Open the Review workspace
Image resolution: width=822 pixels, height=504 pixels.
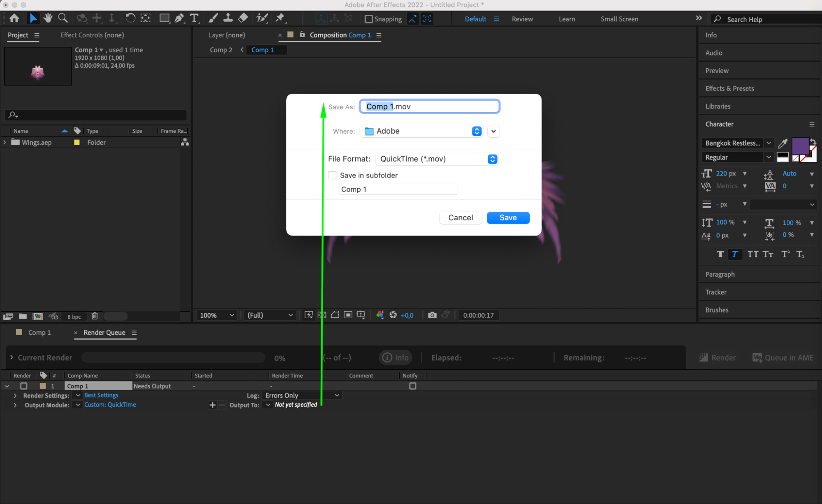(x=522, y=19)
